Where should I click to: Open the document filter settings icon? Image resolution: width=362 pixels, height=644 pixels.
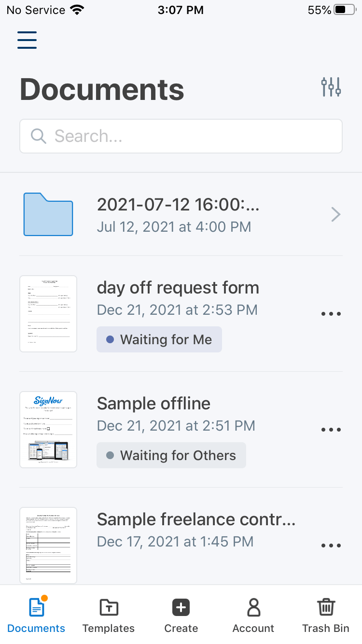coord(331,87)
